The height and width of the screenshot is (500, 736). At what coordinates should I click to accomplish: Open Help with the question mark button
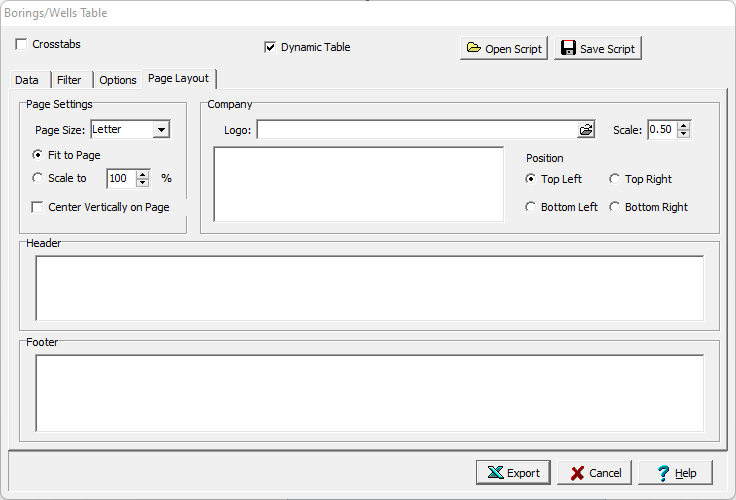675,473
